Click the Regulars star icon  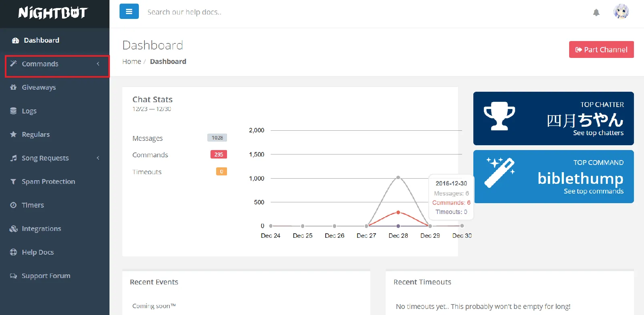pyautogui.click(x=13, y=134)
